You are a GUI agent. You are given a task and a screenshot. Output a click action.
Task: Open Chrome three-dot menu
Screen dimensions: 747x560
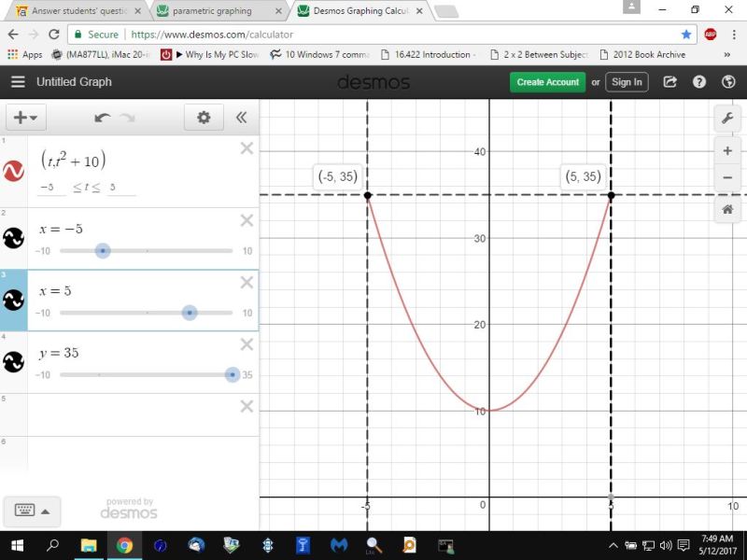click(734, 35)
